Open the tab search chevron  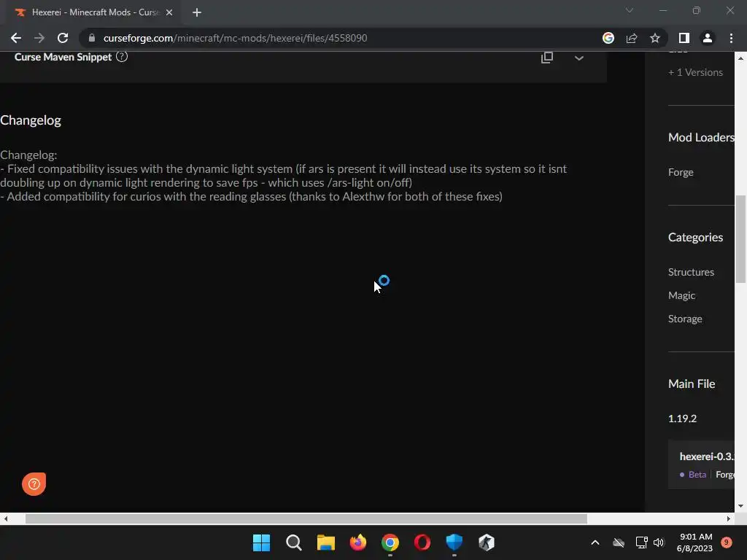click(x=630, y=10)
